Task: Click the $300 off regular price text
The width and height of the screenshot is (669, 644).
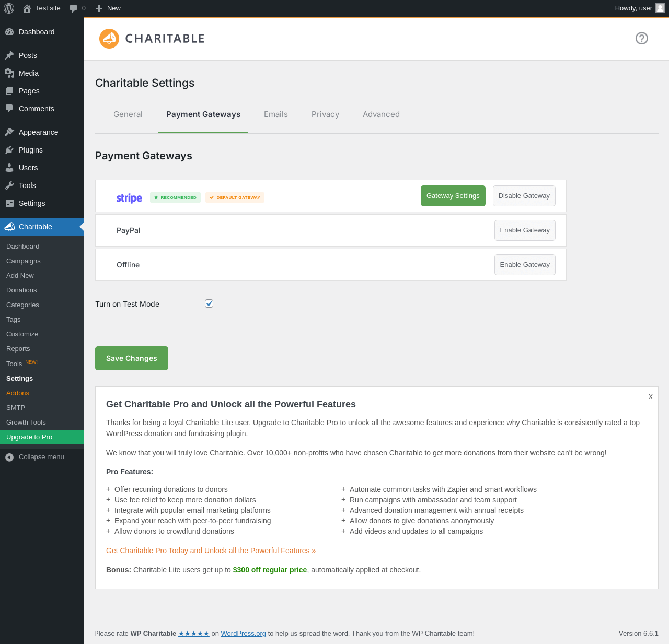Action: pyautogui.click(x=270, y=570)
